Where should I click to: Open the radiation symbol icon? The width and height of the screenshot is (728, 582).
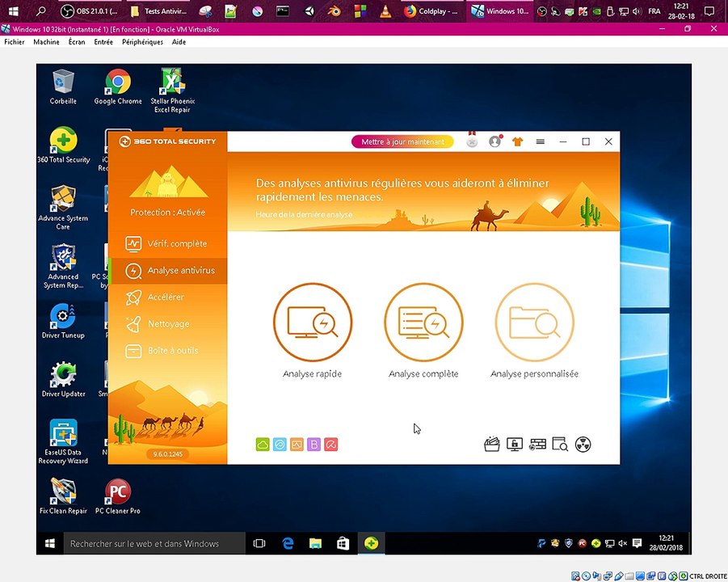pos(583,445)
